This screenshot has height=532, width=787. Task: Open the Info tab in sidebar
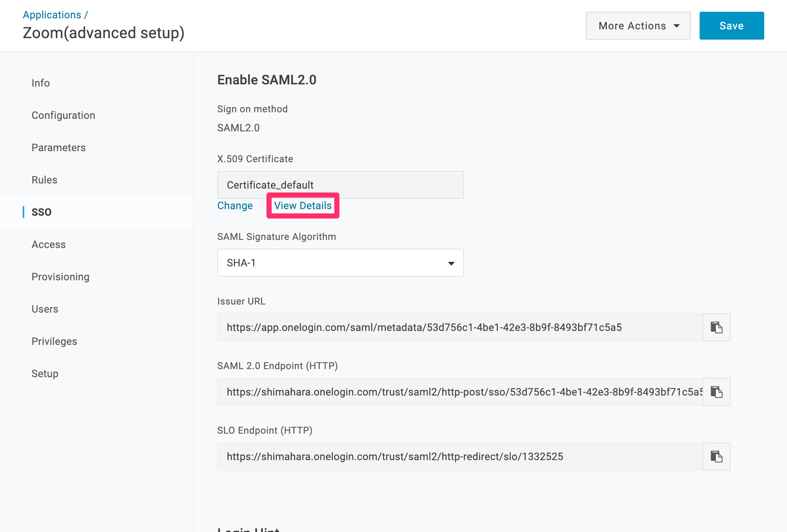pos(41,83)
